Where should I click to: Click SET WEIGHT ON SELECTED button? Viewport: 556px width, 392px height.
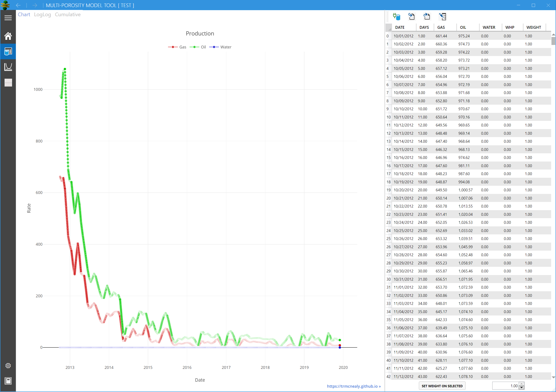(x=442, y=386)
